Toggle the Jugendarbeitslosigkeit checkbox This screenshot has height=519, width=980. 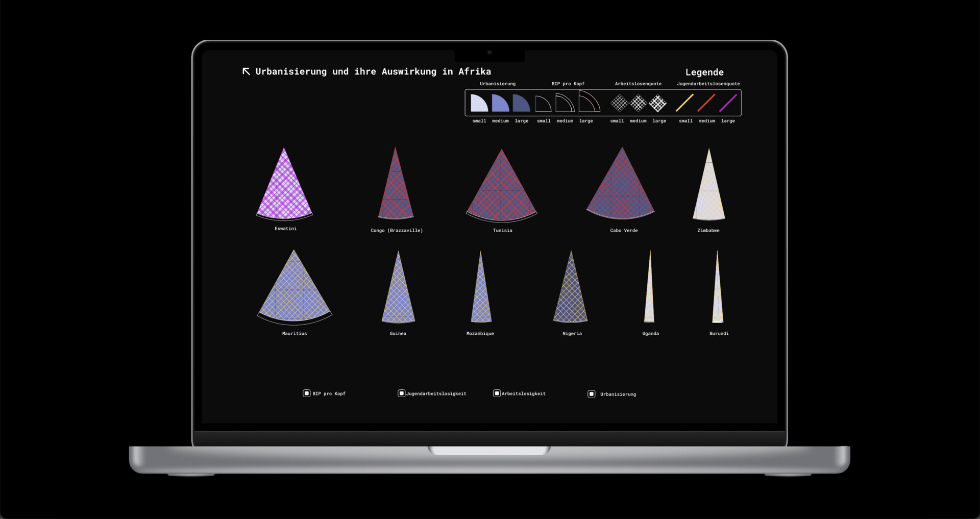[x=401, y=393]
